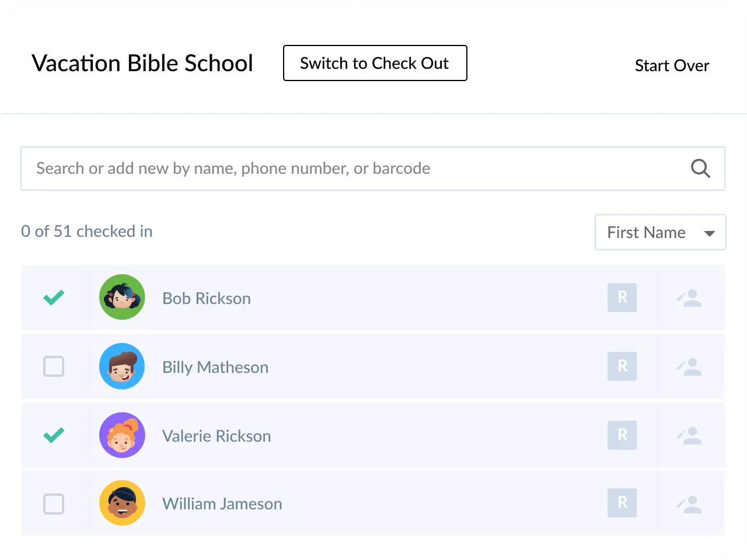
Task: Open Bob Rickson's avatar picture
Action: (x=122, y=297)
